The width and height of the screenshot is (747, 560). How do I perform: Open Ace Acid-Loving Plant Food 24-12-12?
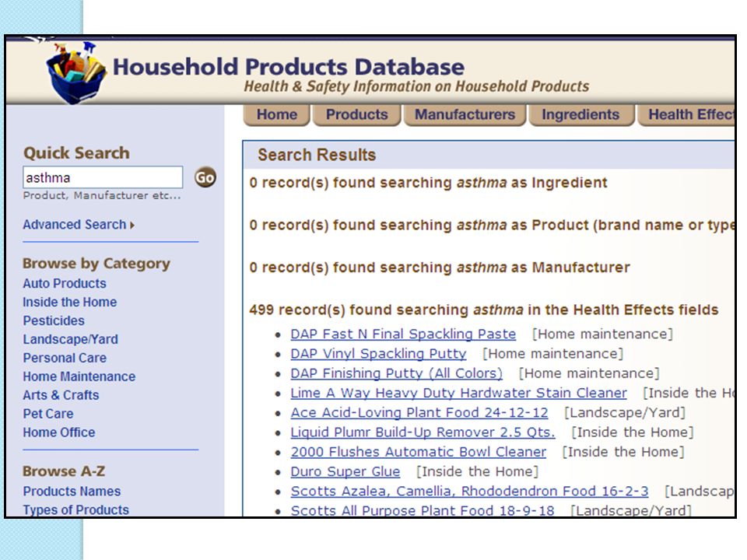(419, 412)
